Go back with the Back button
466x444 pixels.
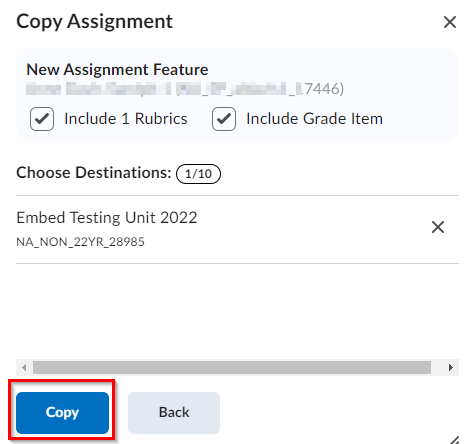click(174, 413)
